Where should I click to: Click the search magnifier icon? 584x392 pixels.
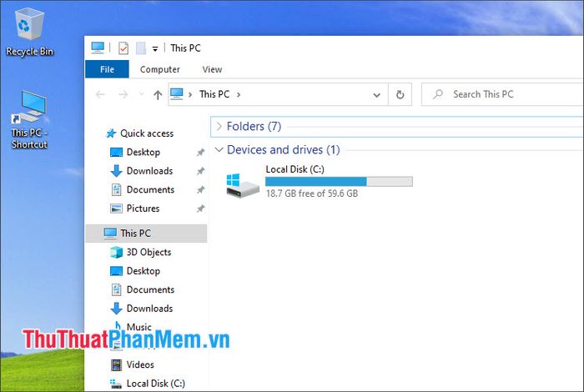(438, 93)
